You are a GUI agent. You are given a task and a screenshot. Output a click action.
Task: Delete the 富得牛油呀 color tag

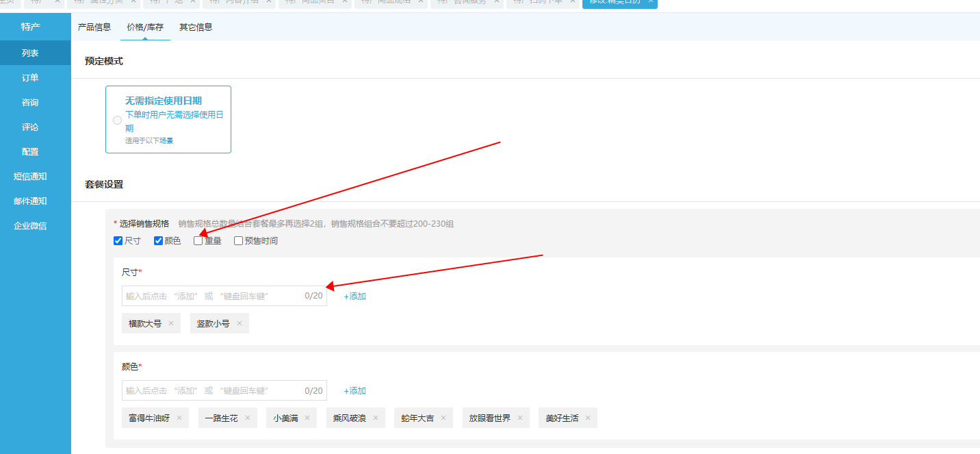pos(179,418)
